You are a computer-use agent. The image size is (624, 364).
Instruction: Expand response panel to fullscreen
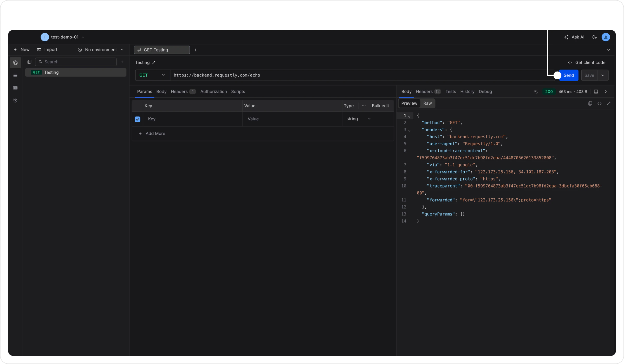608,103
